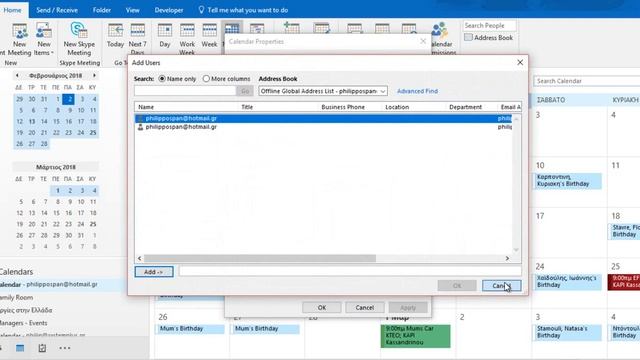The height and width of the screenshot is (360, 640).
Task: Start a New Skype Meeting
Action: [79, 40]
